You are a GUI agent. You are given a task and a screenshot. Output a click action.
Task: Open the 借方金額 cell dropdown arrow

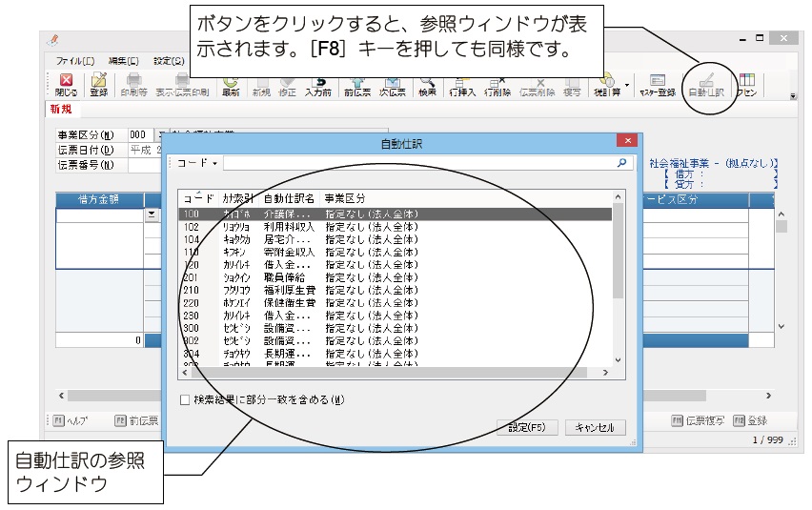tap(150, 215)
